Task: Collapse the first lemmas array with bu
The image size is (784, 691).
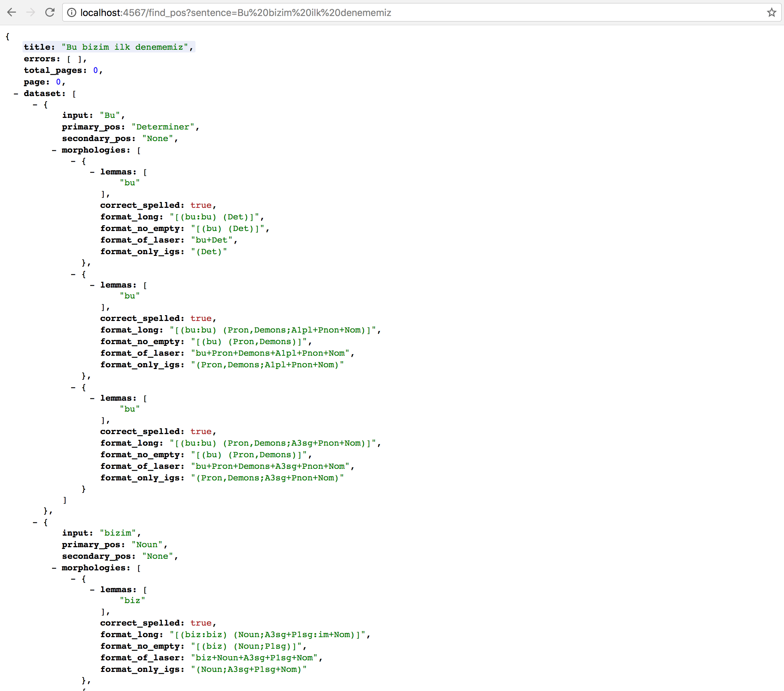Action: tap(92, 172)
